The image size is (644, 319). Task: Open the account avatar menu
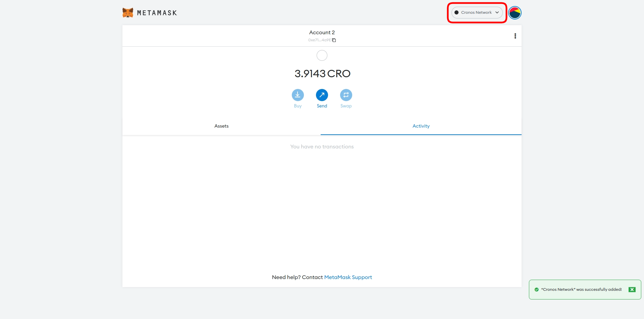(x=515, y=13)
